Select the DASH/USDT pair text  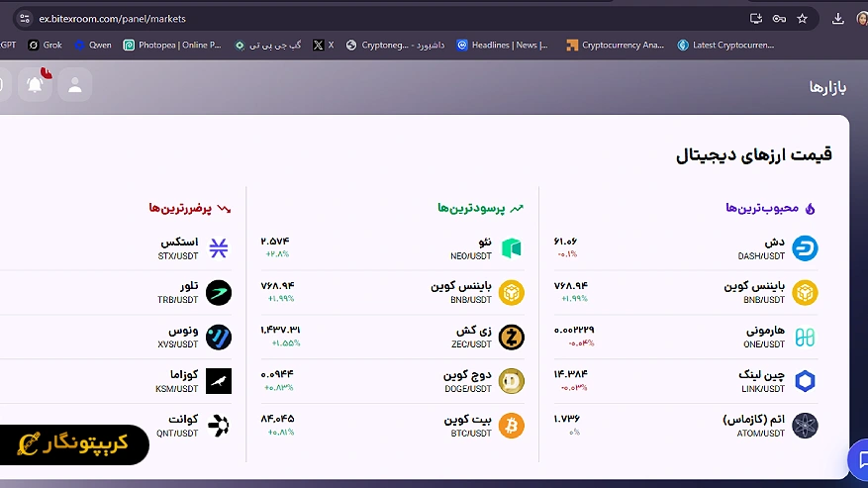[761, 256]
